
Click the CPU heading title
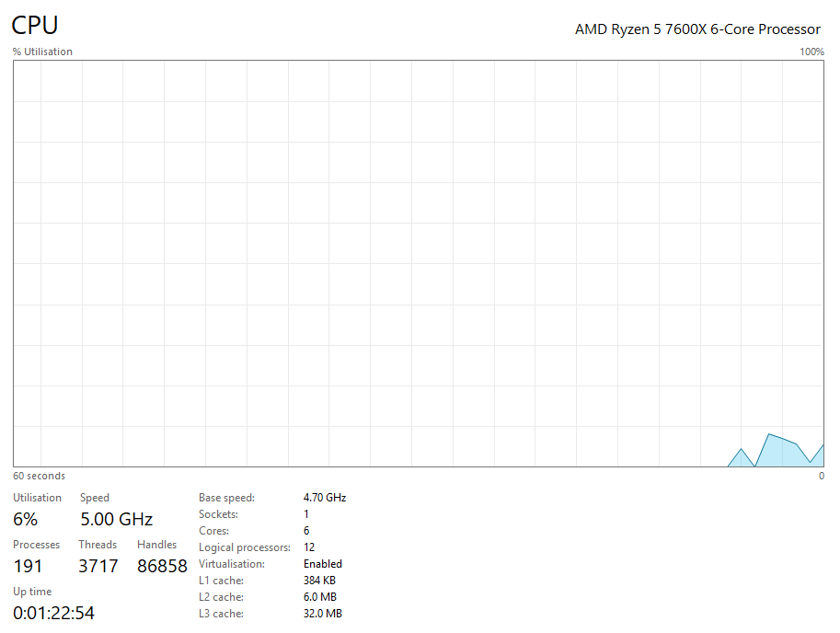35,26
